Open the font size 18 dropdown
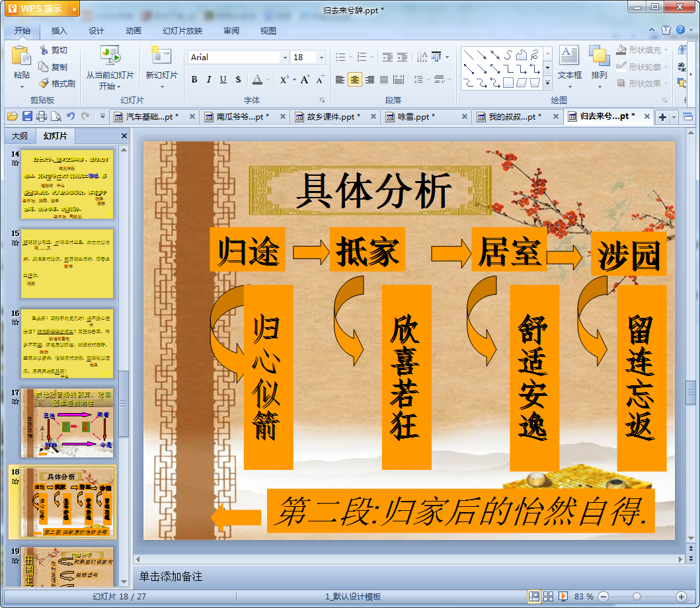This screenshot has width=700, height=608. 321,57
